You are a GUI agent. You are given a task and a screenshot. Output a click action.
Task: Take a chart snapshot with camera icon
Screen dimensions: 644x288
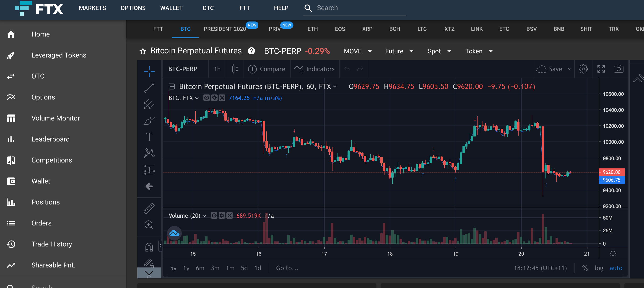(618, 69)
